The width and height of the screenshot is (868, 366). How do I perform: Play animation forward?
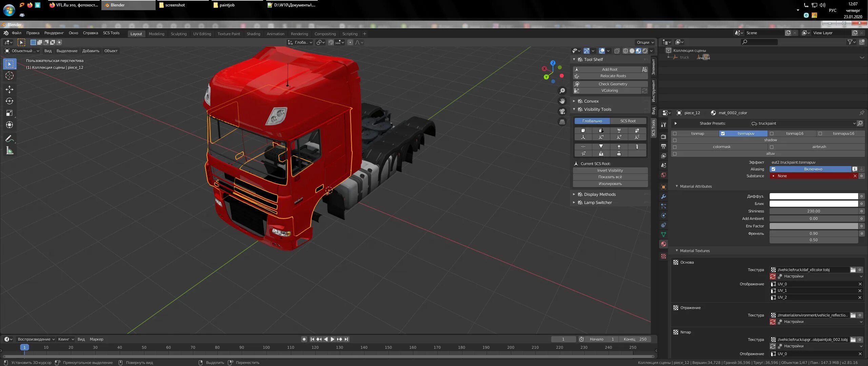tap(333, 339)
